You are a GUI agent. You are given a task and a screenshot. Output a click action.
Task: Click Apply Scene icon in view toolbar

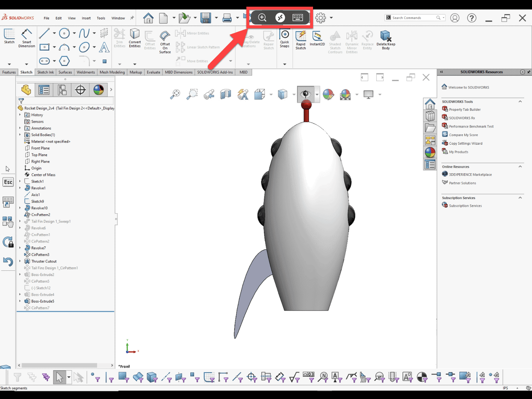[345, 94]
